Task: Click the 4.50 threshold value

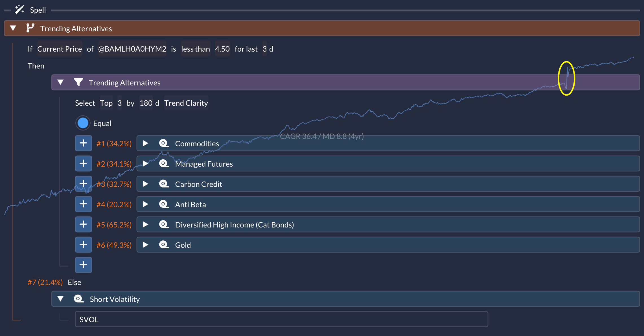Action: 222,49
